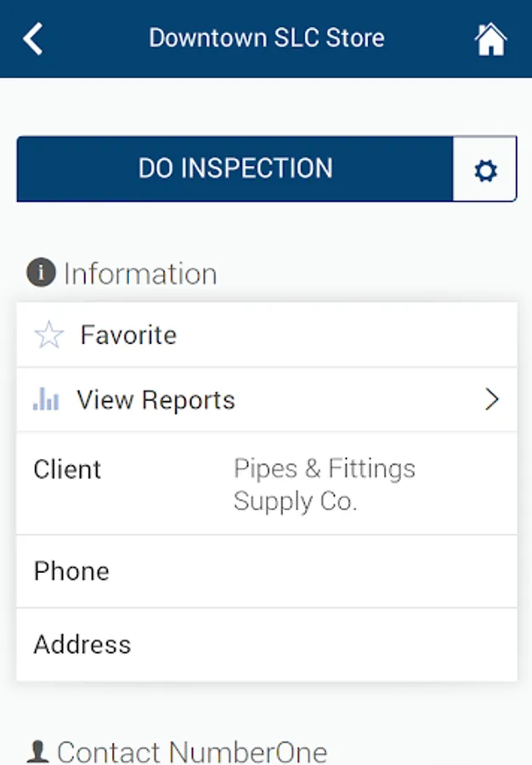Image resolution: width=532 pixels, height=765 pixels.
Task: Expand View Reports via the chevron arrow
Action: click(491, 400)
